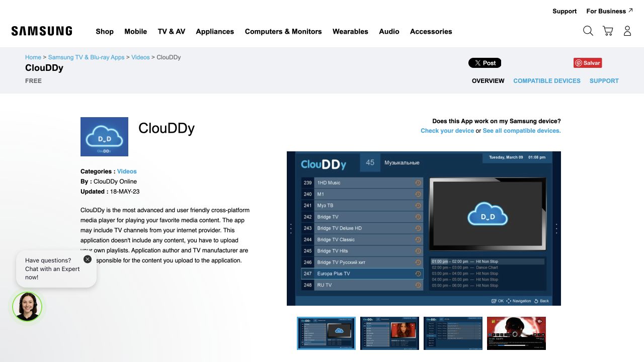Screen dimensions: 644x362
Task: Open See all compatible devices link
Action: click(522, 131)
